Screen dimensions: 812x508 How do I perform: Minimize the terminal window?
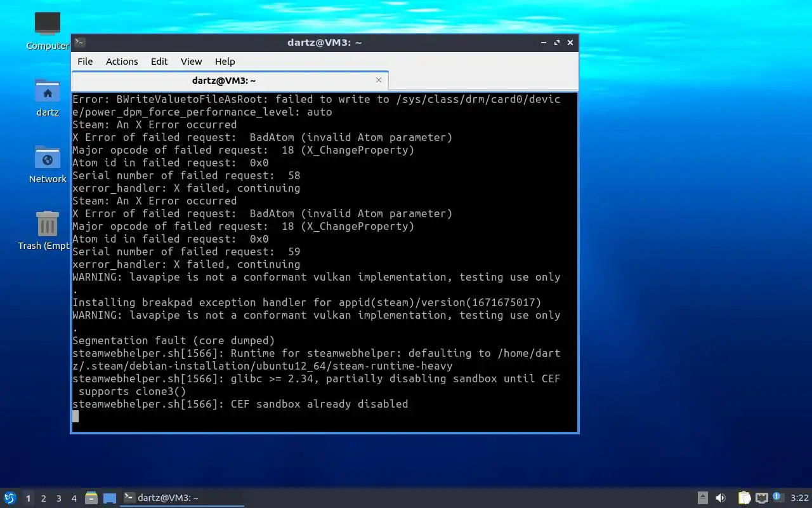[x=544, y=43]
